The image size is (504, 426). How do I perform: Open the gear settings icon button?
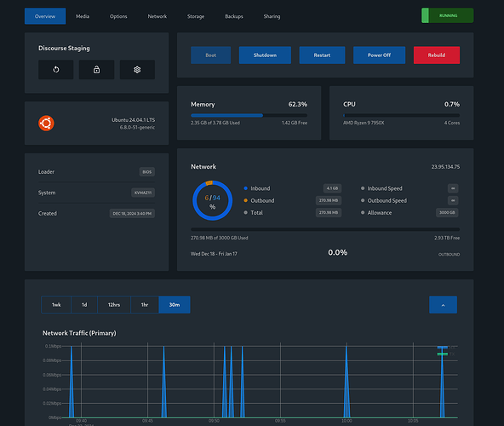click(137, 70)
